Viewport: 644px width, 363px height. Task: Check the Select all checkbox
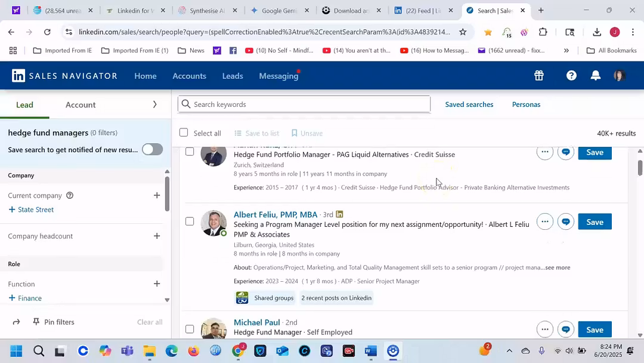coord(184,133)
